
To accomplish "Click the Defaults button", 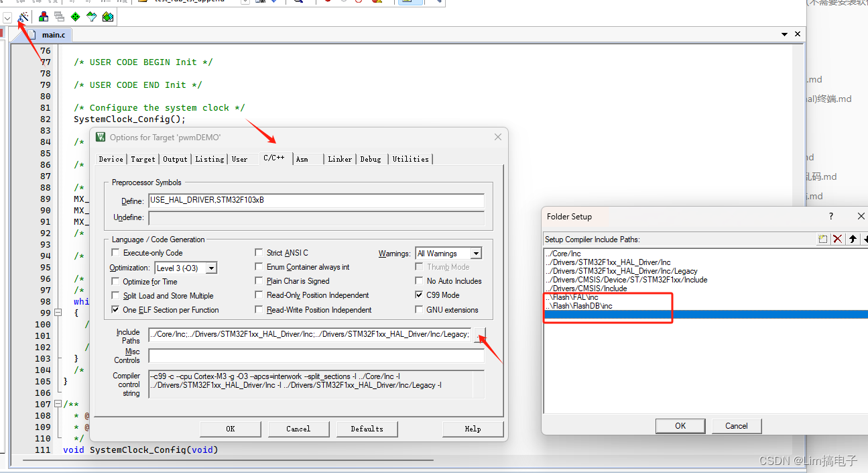I will click(x=366, y=429).
